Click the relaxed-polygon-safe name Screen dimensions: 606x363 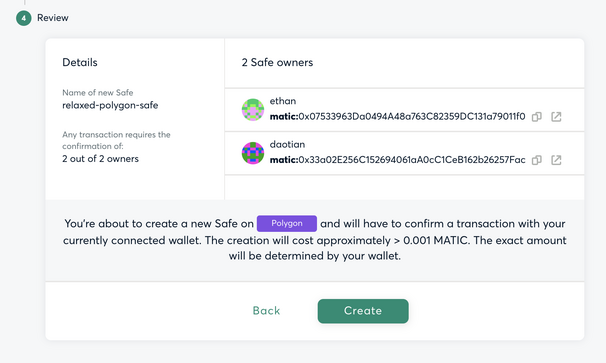(110, 105)
